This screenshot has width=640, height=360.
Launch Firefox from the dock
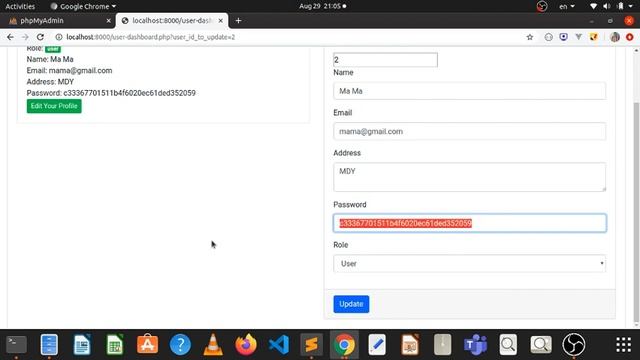pyautogui.click(x=246, y=345)
